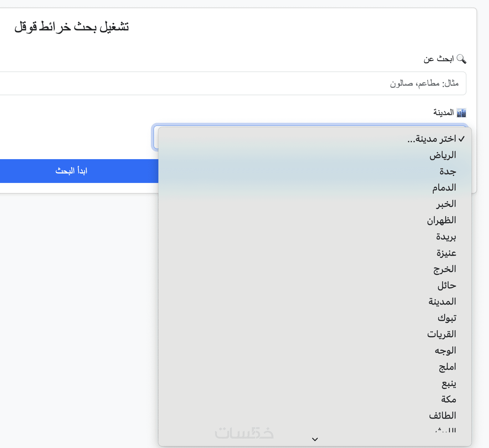This screenshot has width=489, height=448.
Task: Pick the 'عنيزة' city entry
Action: [446, 253]
